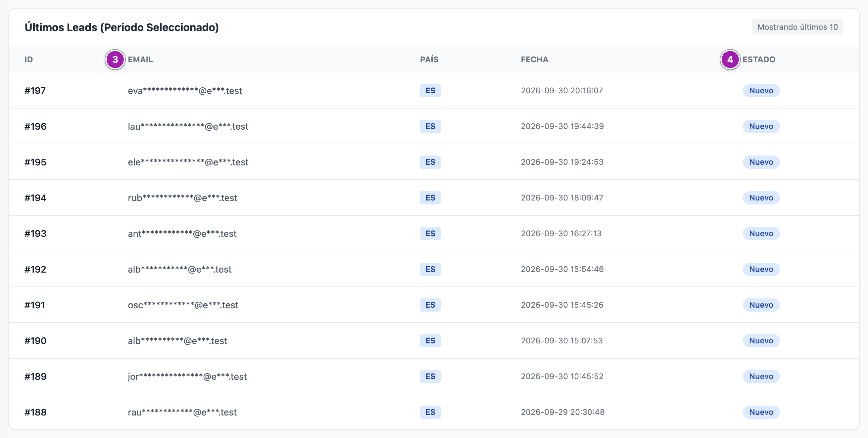Open lead #192 by its ID

[x=35, y=269]
